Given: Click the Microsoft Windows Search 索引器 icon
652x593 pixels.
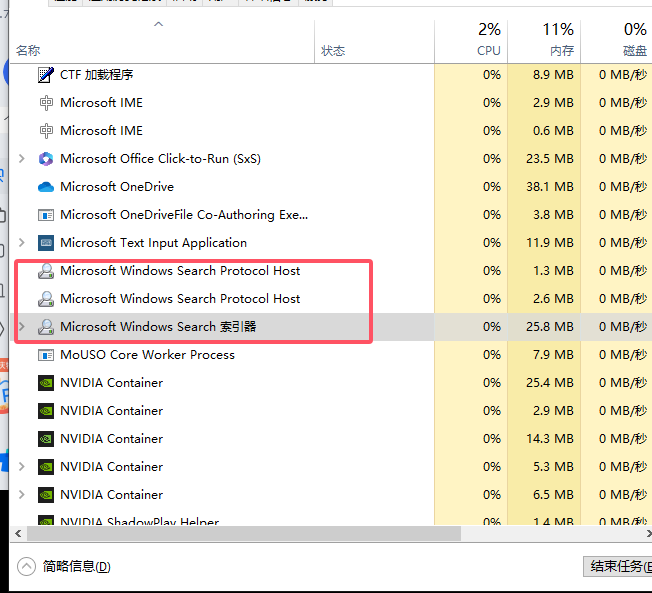Looking at the screenshot, I should (46, 327).
